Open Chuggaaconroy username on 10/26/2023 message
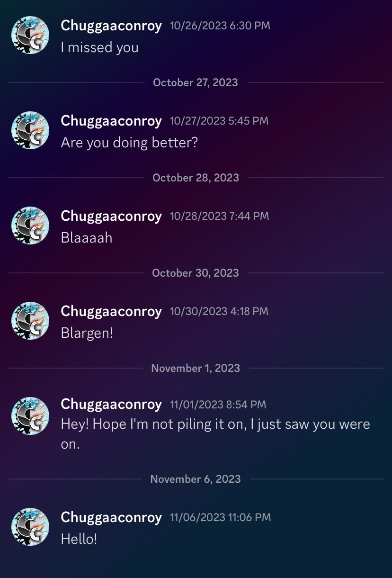 (111, 26)
